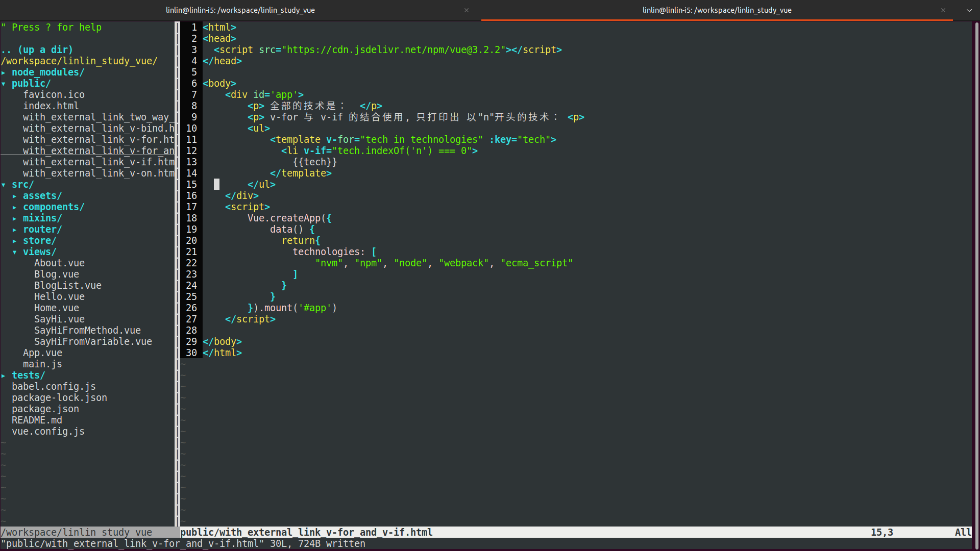Open favicon.ico in the file tree

(54, 95)
